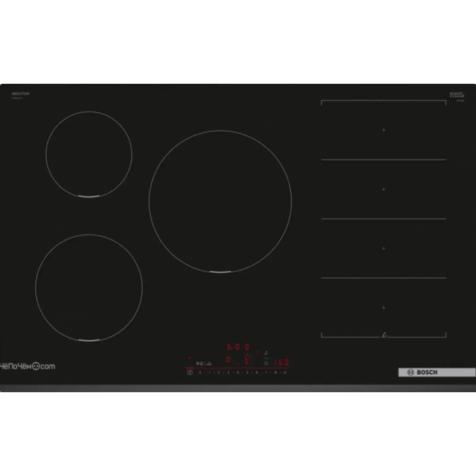
Task: Select power level 4 on the number strip
Action: pyautogui.click(x=238, y=373)
